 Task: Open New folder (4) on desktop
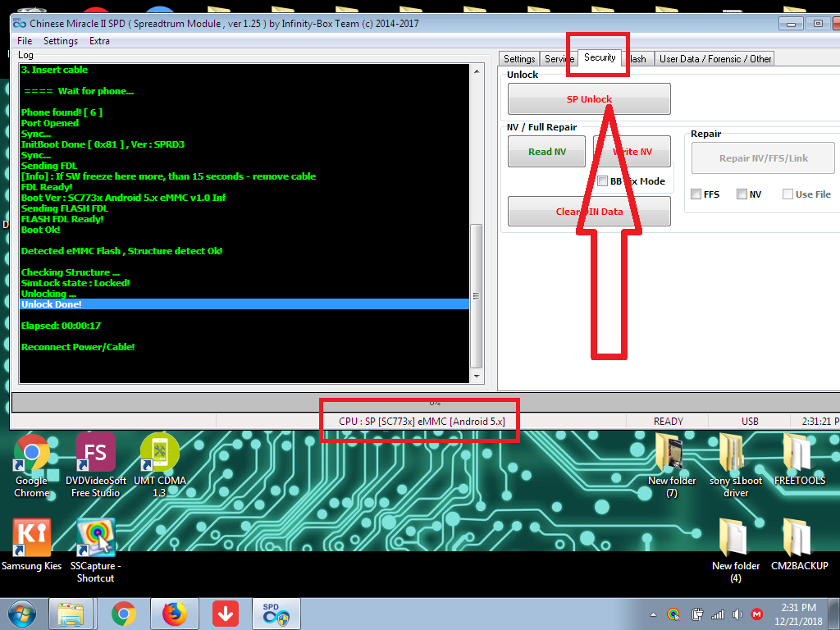tap(736, 550)
